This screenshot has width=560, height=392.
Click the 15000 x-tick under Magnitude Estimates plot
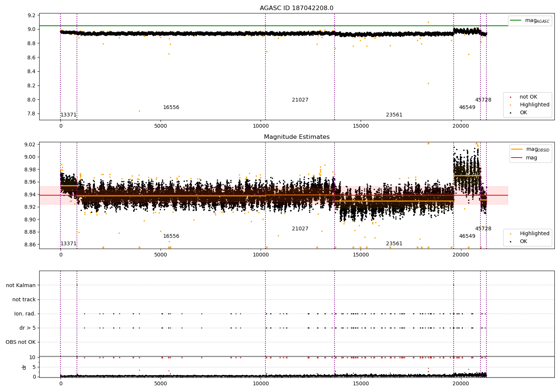pos(361,255)
